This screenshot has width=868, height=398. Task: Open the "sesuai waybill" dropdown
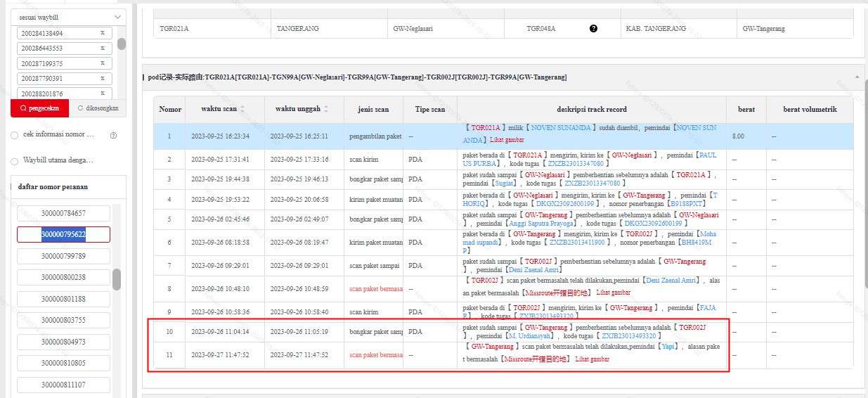[x=68, y=17]
